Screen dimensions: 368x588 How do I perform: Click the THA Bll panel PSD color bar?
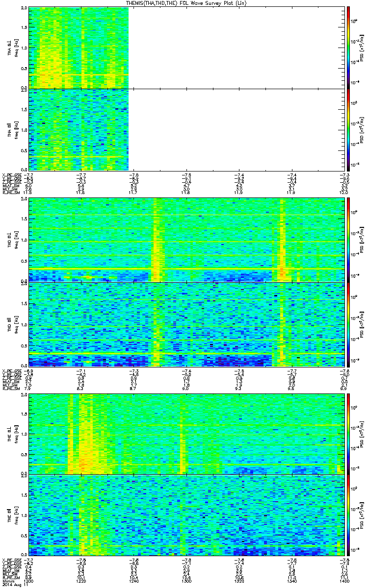(x=348, y=129)
